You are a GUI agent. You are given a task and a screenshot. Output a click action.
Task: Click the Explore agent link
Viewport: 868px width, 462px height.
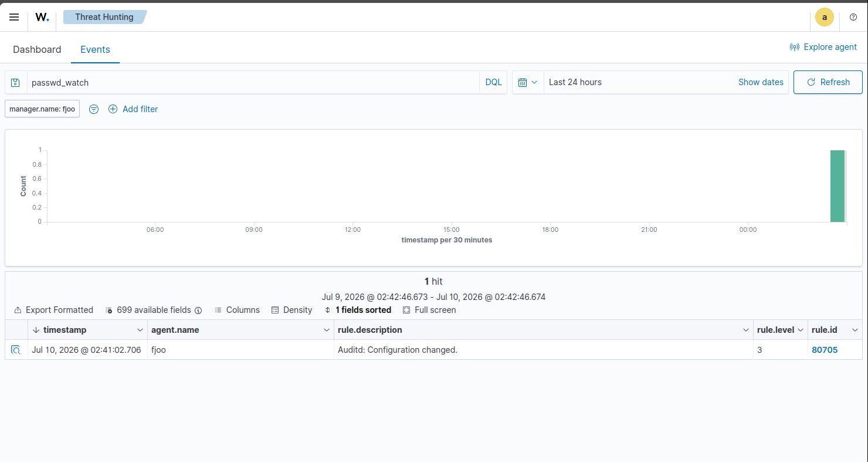[830, 47]
